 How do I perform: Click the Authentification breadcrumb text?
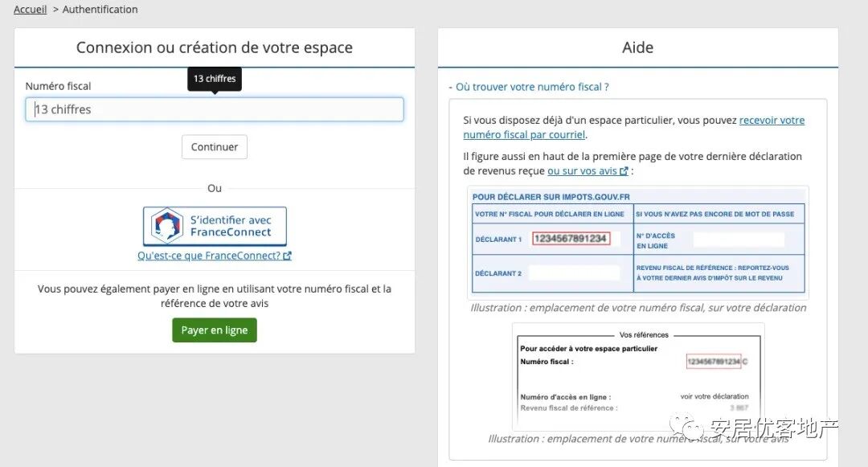point(100,10)
